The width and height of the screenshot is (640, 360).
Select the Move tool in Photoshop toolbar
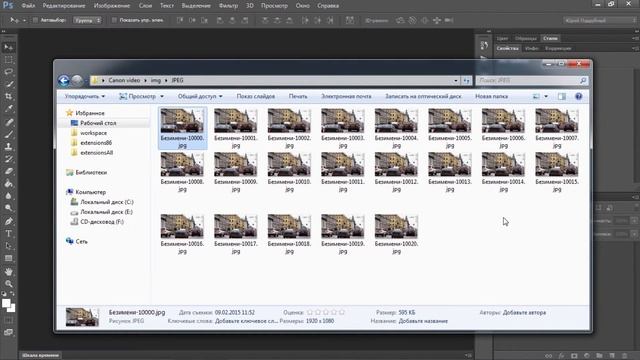pyautogui.click(x=9, y=47)
